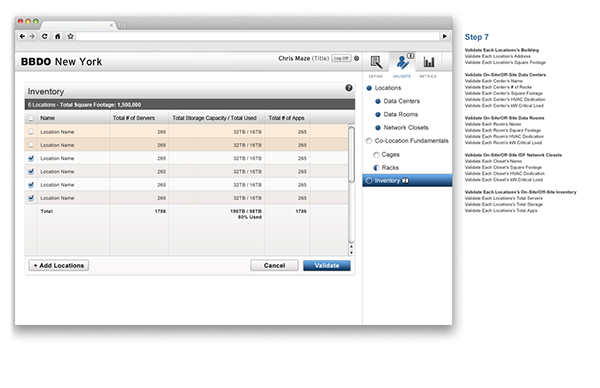Open a new browser tab

tap(122, 26)
